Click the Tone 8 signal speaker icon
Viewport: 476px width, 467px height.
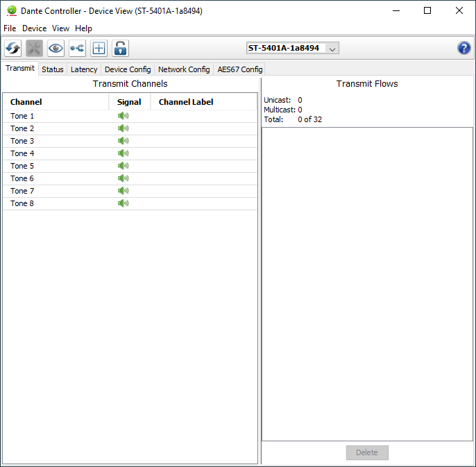pos(124,203)
